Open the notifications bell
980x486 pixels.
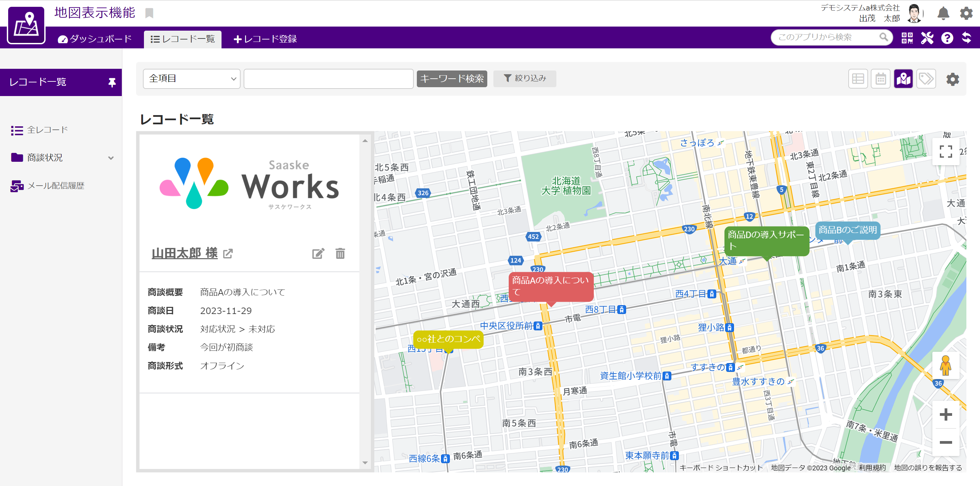[943, 14]
